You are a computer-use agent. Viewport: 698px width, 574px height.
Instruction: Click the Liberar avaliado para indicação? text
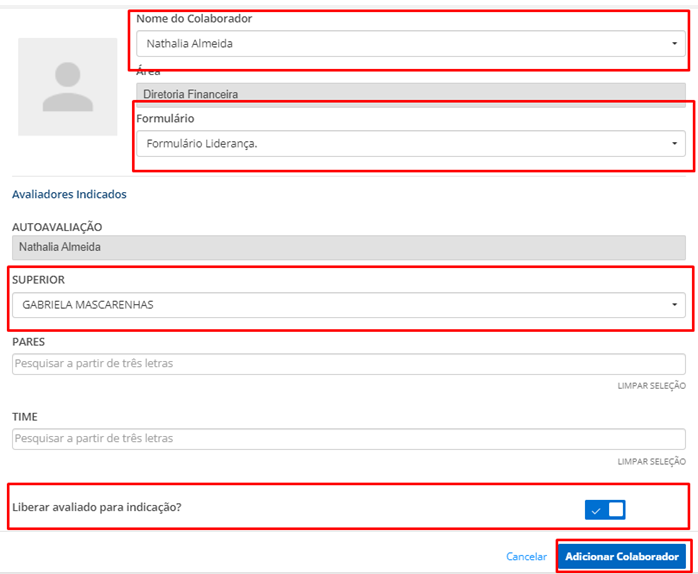pos(97,507)
